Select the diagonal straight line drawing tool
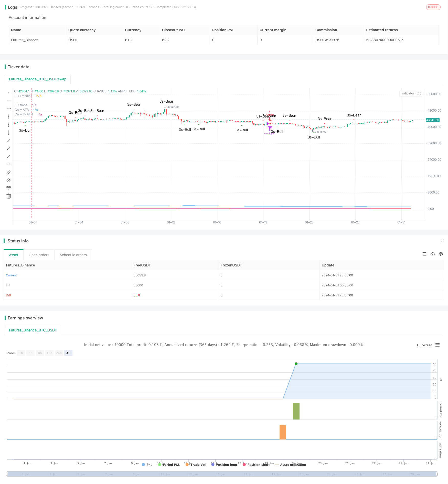Viewport: 448px width, 484px height. tap(9, 141)
